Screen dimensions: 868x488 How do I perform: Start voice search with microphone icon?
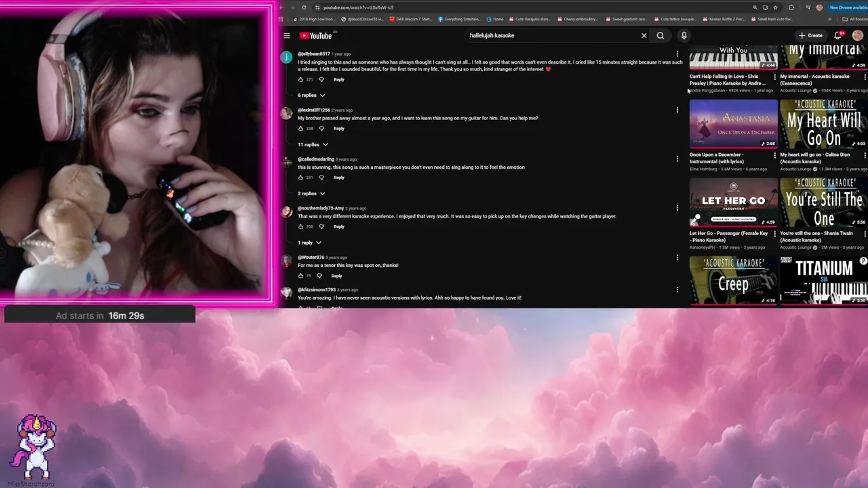coord(684,35)
